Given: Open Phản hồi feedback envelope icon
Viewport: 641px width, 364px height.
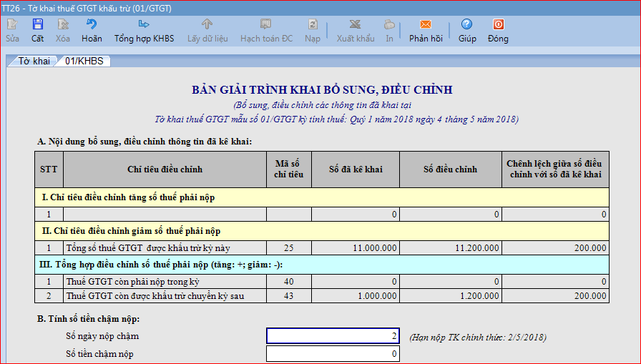Looking at the screenshot, I should pos(426,24).
